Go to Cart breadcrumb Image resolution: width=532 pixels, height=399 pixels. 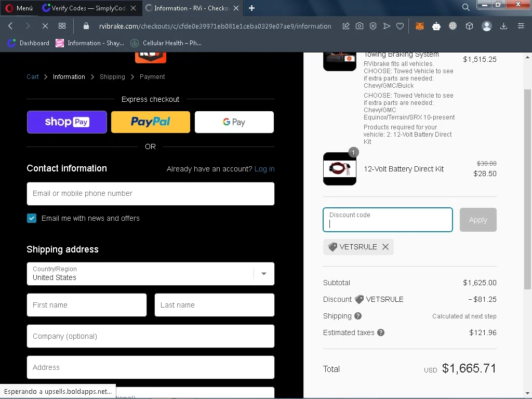point(33,77)
